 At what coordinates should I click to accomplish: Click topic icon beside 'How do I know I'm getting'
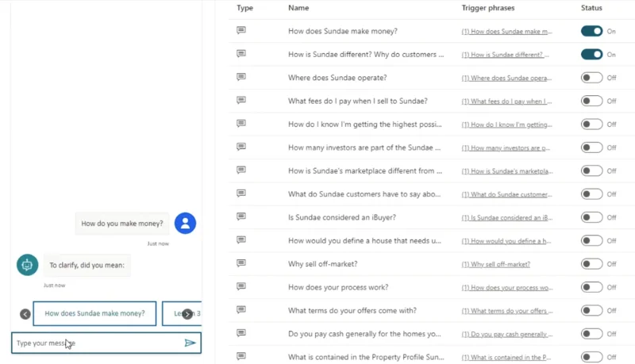tap(241, 124)
